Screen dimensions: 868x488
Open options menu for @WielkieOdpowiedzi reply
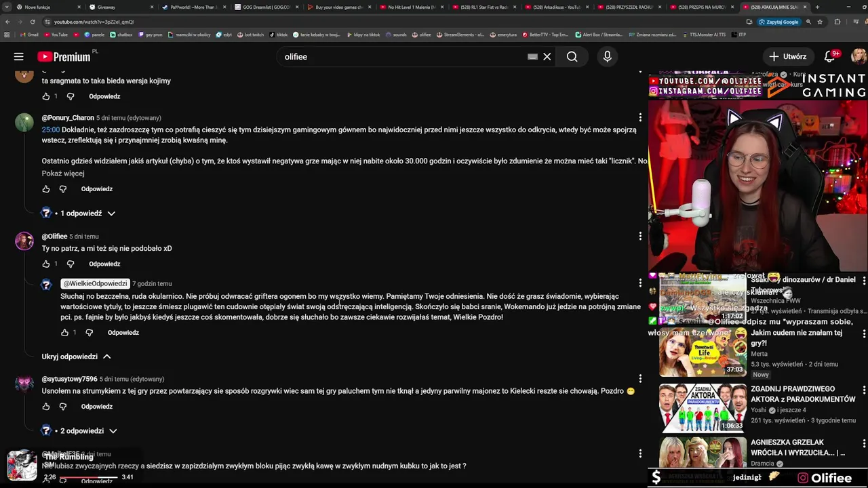coord(640,283)
